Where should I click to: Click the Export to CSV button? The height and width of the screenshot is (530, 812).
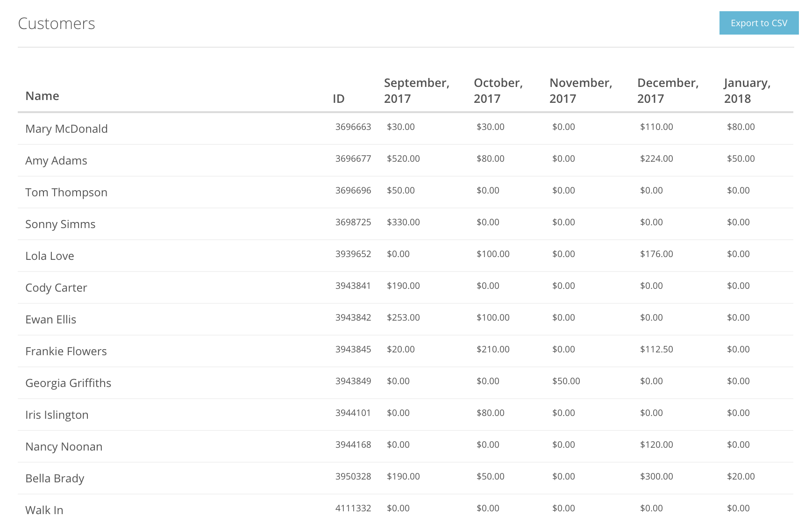click(758, 22)
